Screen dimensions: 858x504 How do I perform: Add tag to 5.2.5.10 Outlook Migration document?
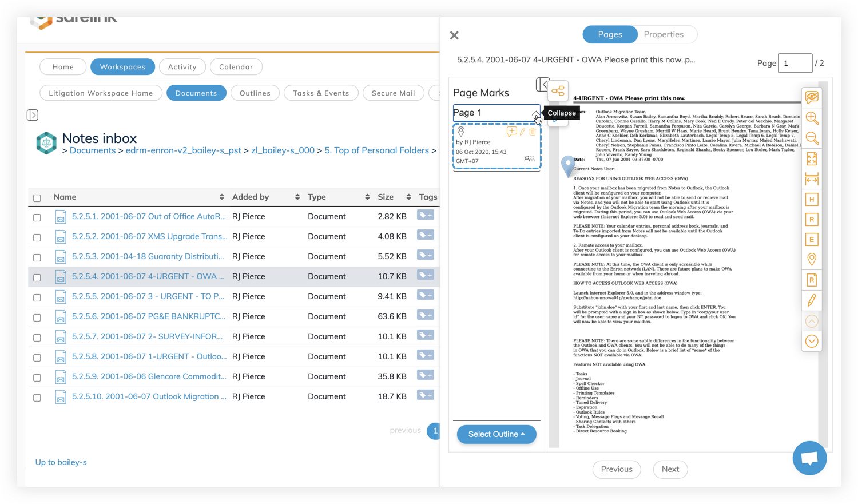click(426, 395)
